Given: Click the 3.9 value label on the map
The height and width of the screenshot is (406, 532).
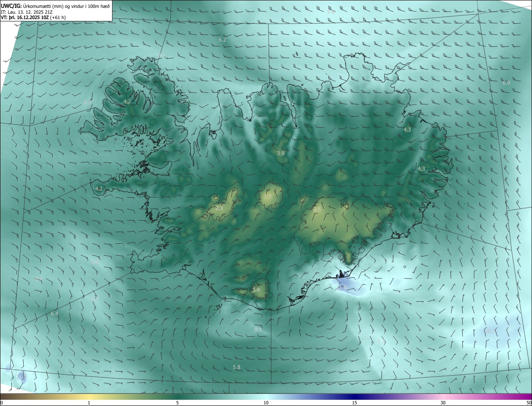Looking at the screenshot, I should coord(281,153).
